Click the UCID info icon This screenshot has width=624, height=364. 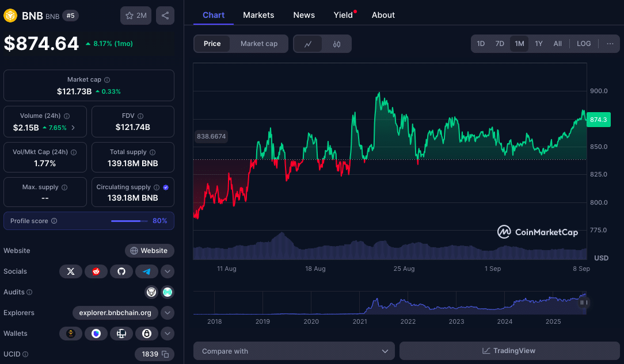click(x=25, y=354)
